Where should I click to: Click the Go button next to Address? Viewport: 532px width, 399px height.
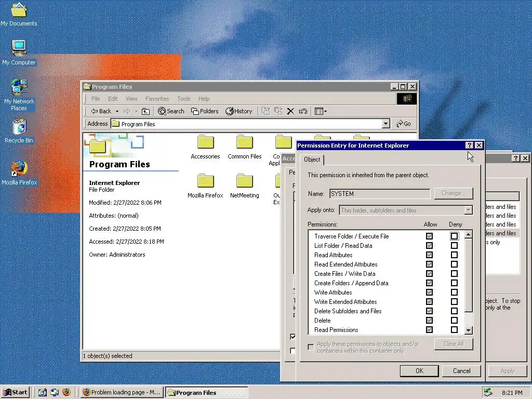click(404, 124)
